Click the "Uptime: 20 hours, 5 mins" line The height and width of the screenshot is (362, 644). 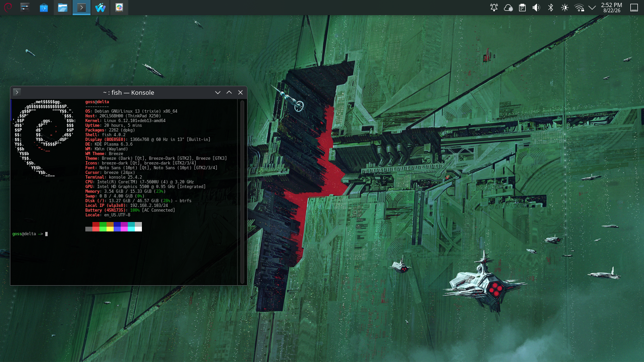point(114,125)
